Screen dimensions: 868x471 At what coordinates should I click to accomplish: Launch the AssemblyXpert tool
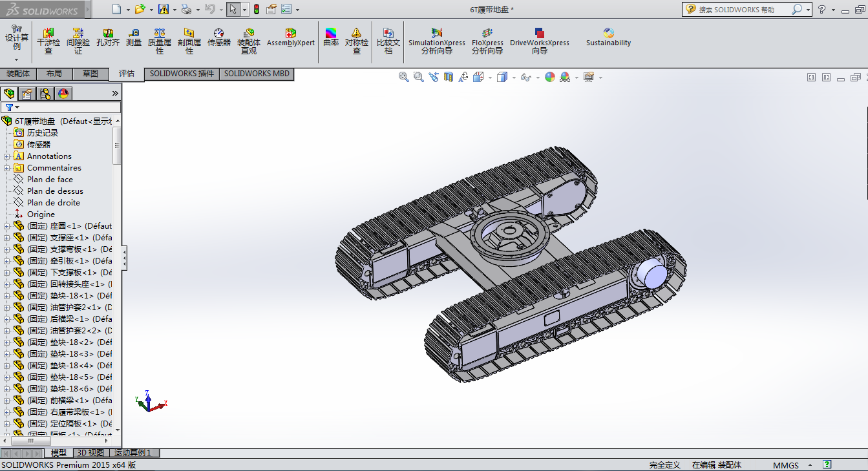pos(290,37)
